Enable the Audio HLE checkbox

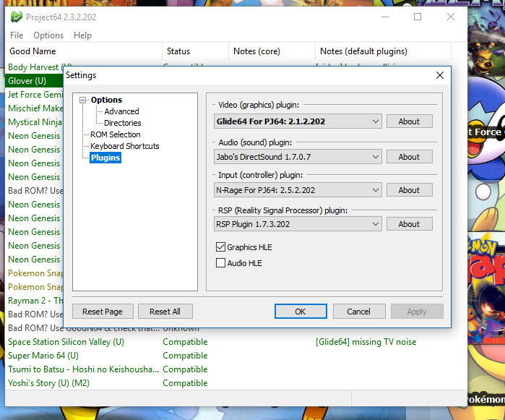pyautogui.click(x=220, y=263)
